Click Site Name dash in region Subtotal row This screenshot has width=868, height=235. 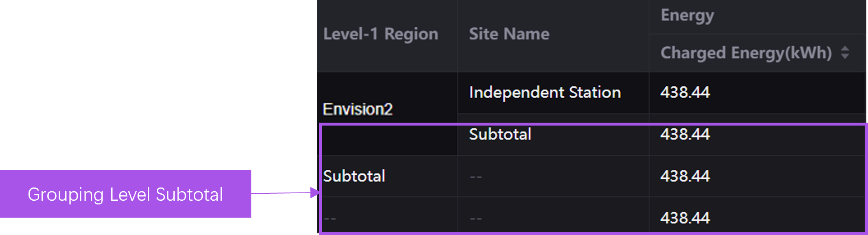tap(476, 177)
